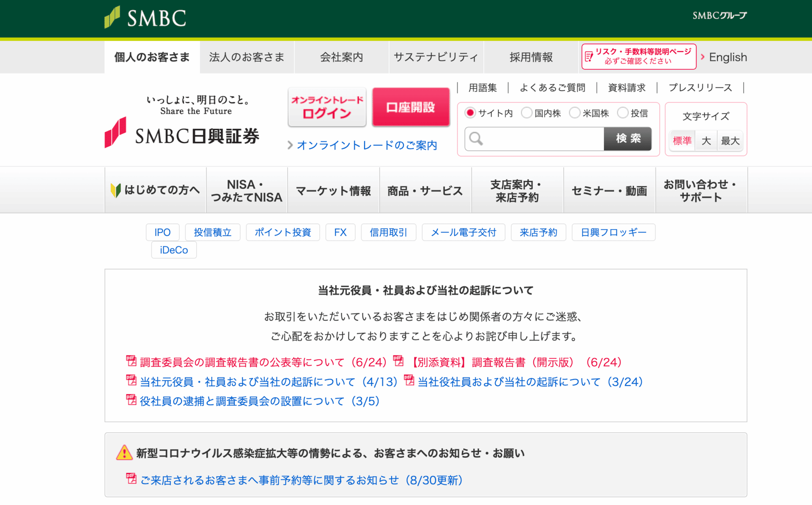Open the はじめての方へ menu
The height and width of the screenshot is (505, 812).
[x=155, y=190]
